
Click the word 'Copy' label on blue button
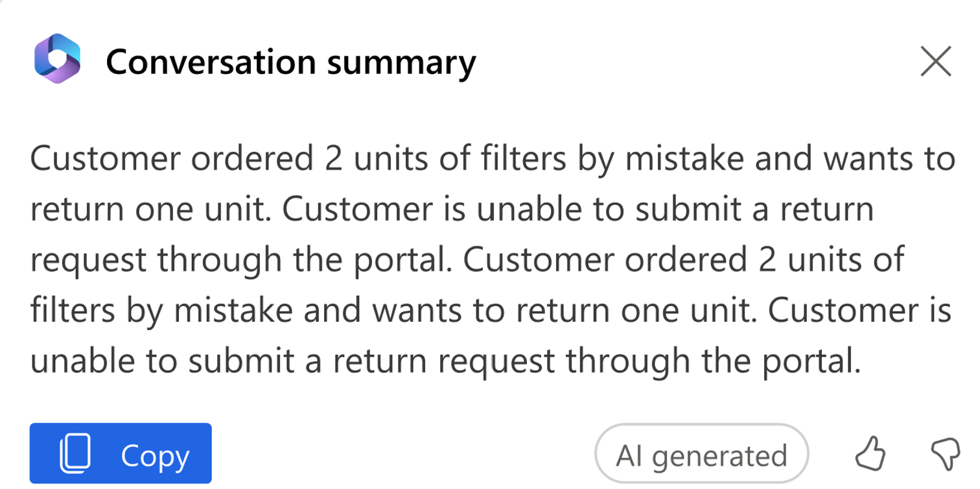coord(155,457)
